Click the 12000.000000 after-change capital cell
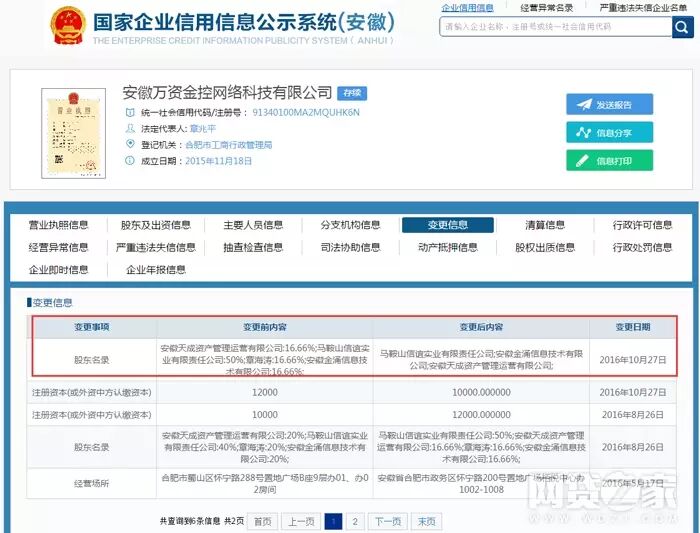Screen dimensions: 700x533 tap(481, 415)
